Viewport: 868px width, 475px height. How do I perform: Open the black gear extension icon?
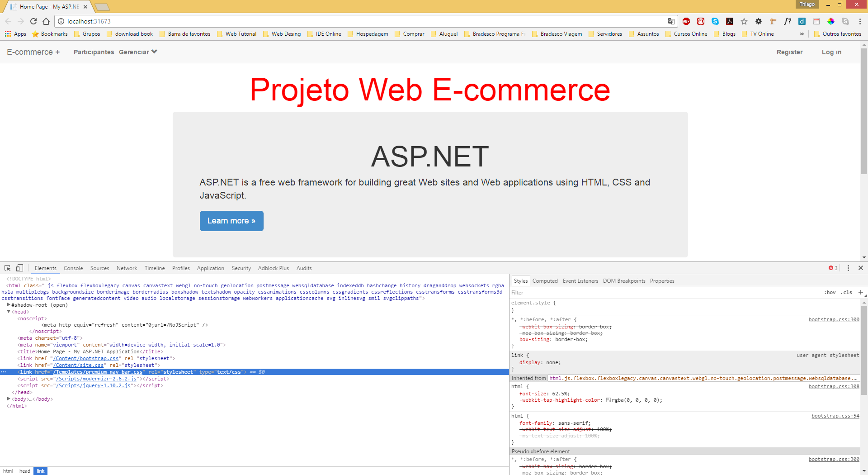[x=759, y=21]
